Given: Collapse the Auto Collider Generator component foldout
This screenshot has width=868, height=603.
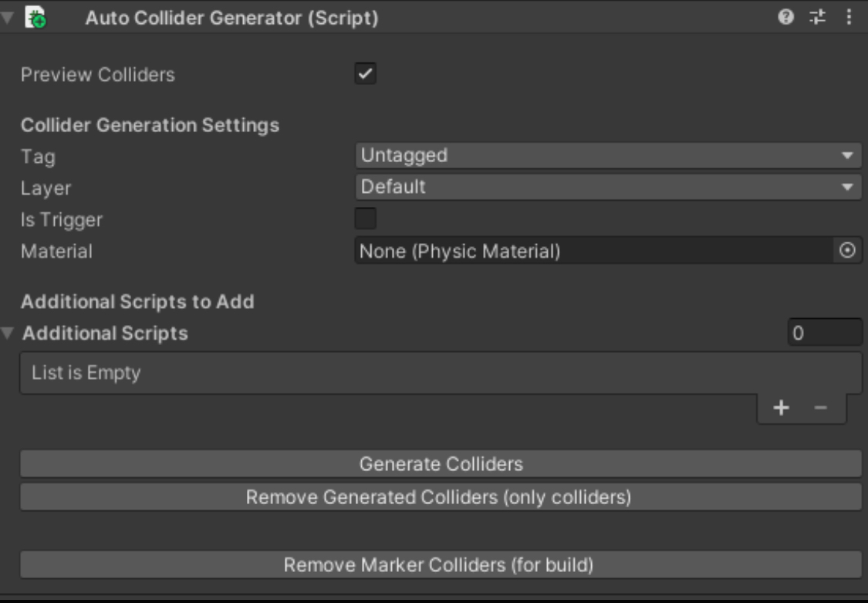Looking at the screenshot, I should pos(7,17).
